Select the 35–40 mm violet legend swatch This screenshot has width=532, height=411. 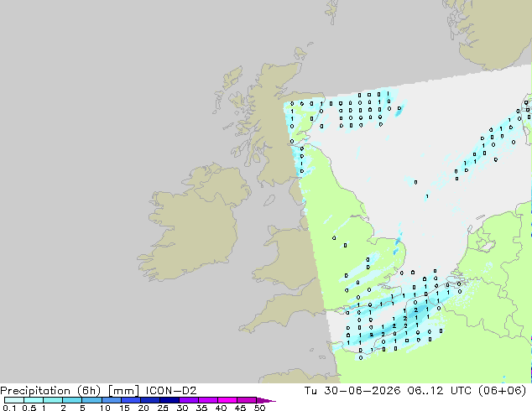tap(207, 400)
